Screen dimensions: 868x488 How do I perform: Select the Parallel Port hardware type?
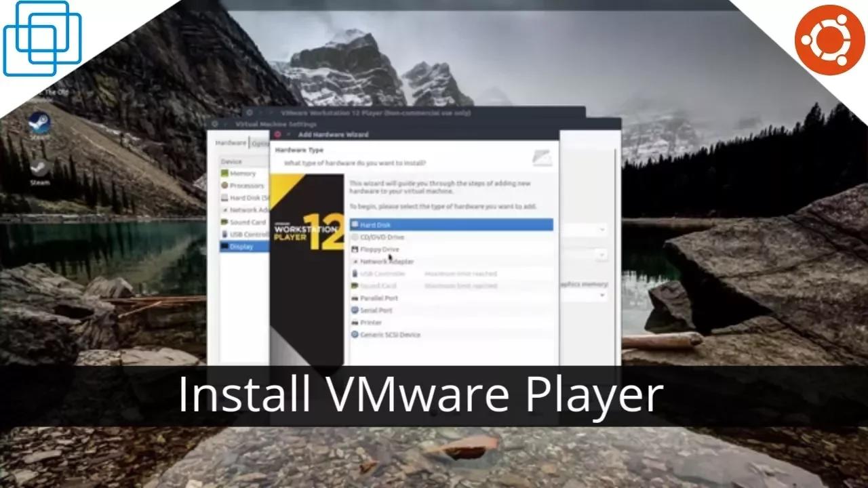click(x=380, y=298)
